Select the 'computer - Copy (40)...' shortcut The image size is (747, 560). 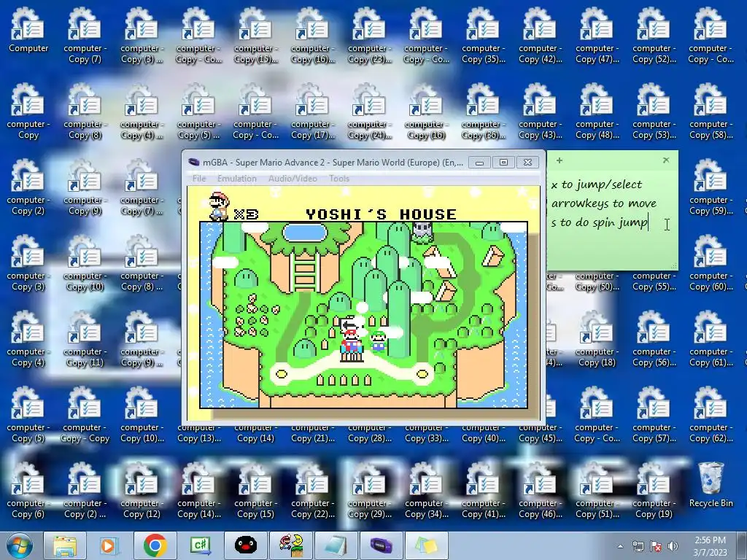(x=483, y=433)
